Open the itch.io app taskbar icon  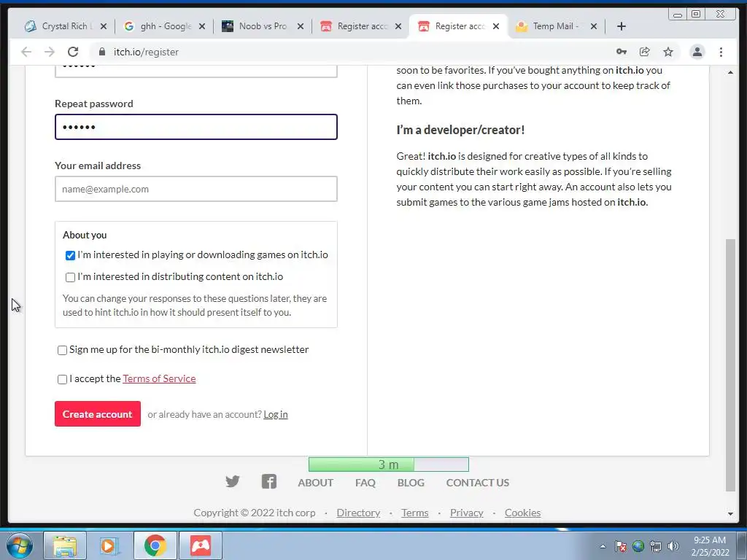pyautogui.click(x=201, y=545)
